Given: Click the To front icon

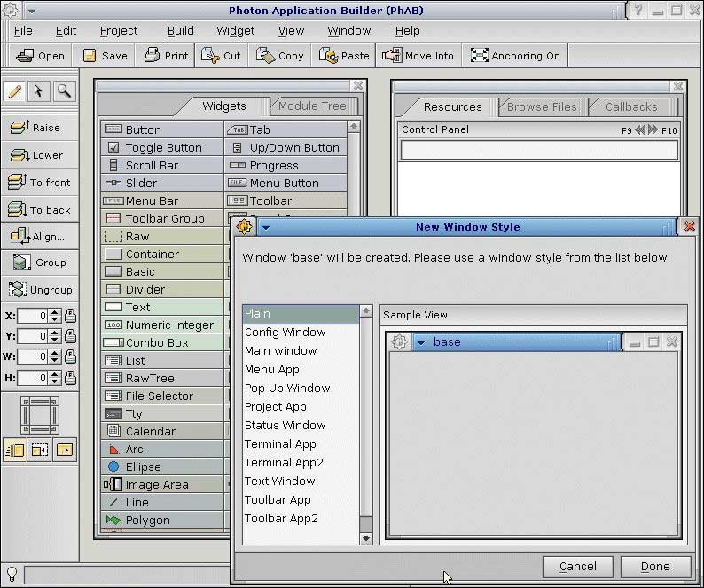Looking at the screenshot, I should pyautogui.click(x=18, y=182).
